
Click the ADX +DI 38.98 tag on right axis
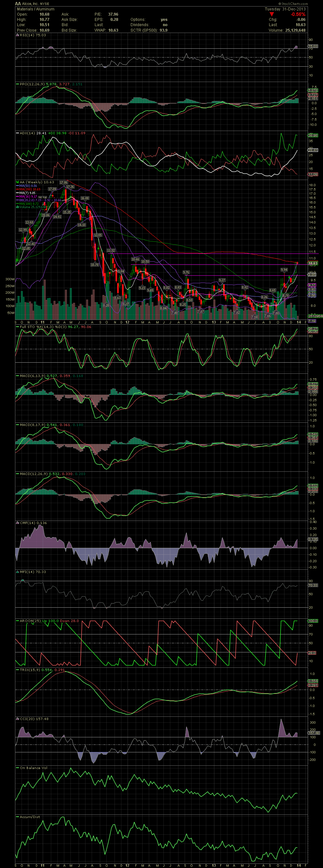(x=313, y=136)
